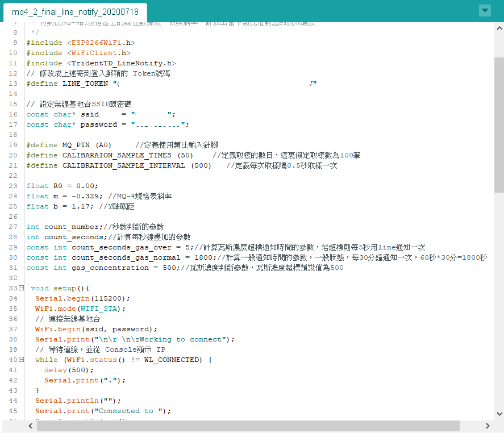Select the mq4_2_final_line_notify_20200718 tab

[75, 12]
